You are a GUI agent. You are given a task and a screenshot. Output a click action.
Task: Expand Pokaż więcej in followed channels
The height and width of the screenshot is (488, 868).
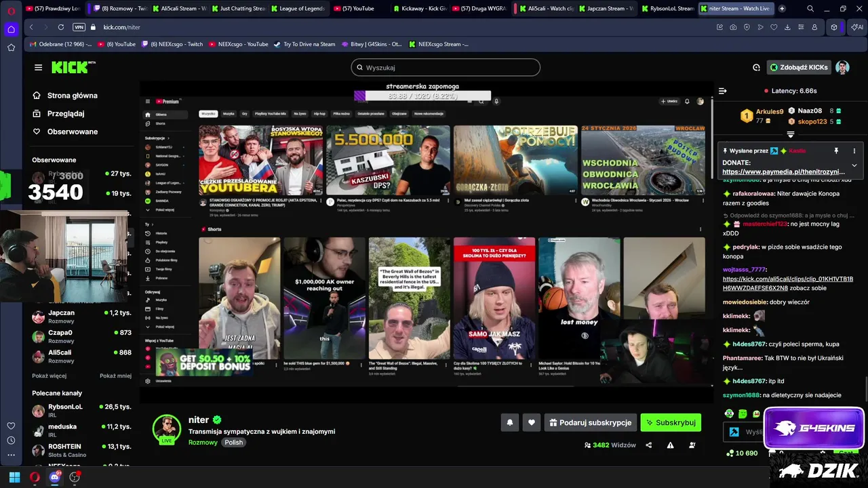[x=49, y=375]
